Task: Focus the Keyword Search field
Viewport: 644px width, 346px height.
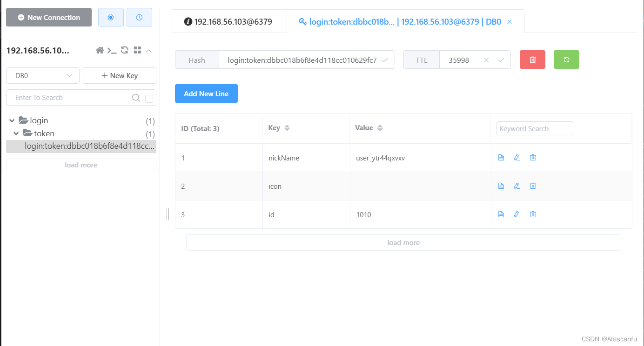Action: point(535,128)
